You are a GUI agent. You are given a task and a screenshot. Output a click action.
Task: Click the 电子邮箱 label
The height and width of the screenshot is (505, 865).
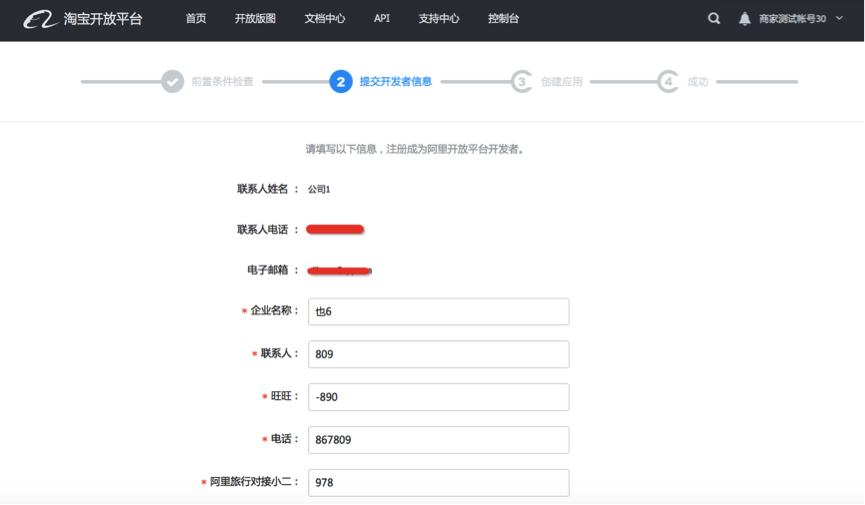coord(268,270)
